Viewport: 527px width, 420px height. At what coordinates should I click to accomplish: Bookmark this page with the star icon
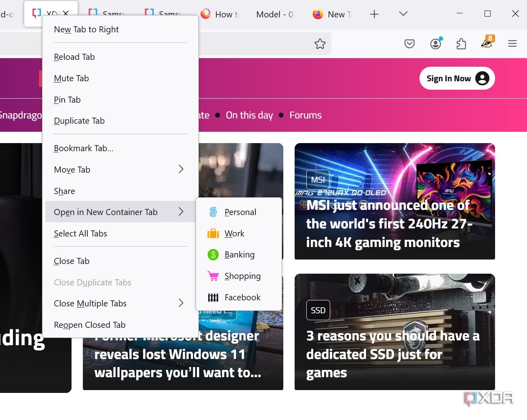pos(320,44)
